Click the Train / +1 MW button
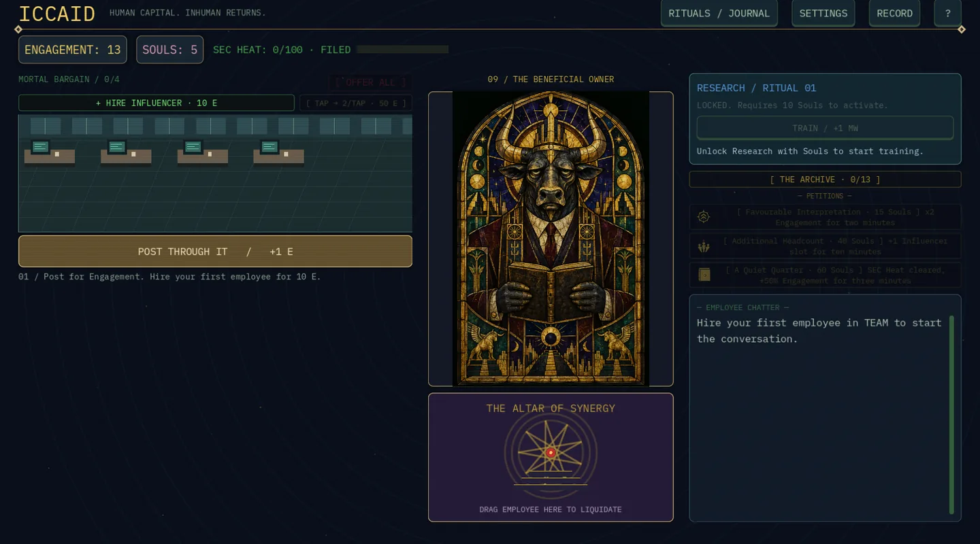 (x=825, y=128)
